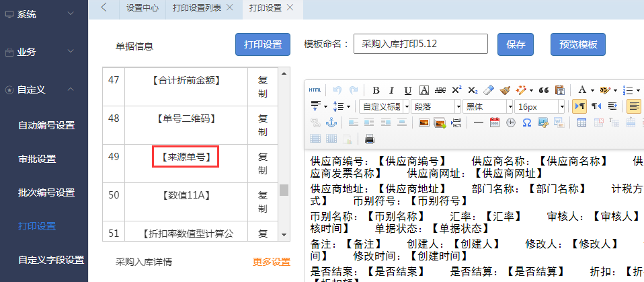Open the font color picker A
This screenshot has width=644, height=282.
coord(582,90)
